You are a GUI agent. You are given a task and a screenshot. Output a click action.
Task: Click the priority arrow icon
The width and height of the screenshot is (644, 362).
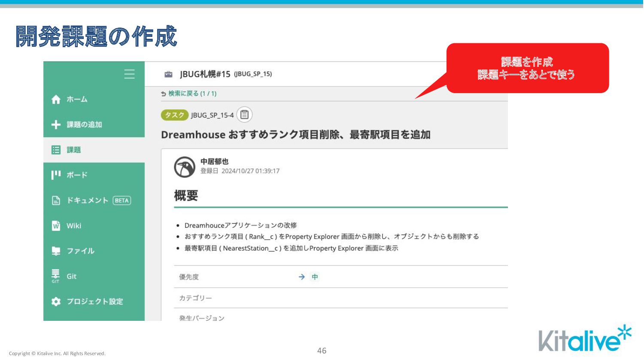pyautogui.click(x=302, y=277)
